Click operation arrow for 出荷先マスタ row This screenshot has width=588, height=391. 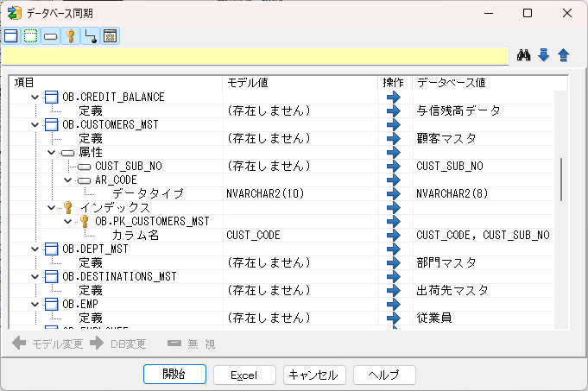[x=394, y=291]
